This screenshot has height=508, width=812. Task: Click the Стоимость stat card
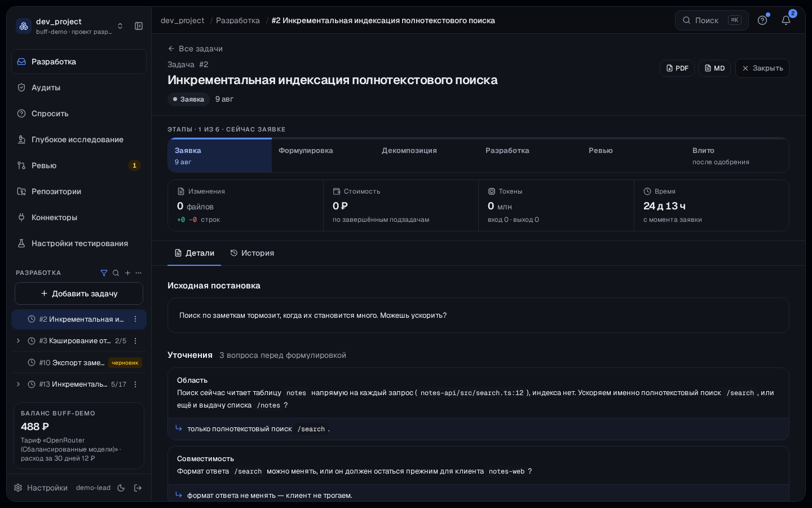pyautogui.click(x=401, y=205)
